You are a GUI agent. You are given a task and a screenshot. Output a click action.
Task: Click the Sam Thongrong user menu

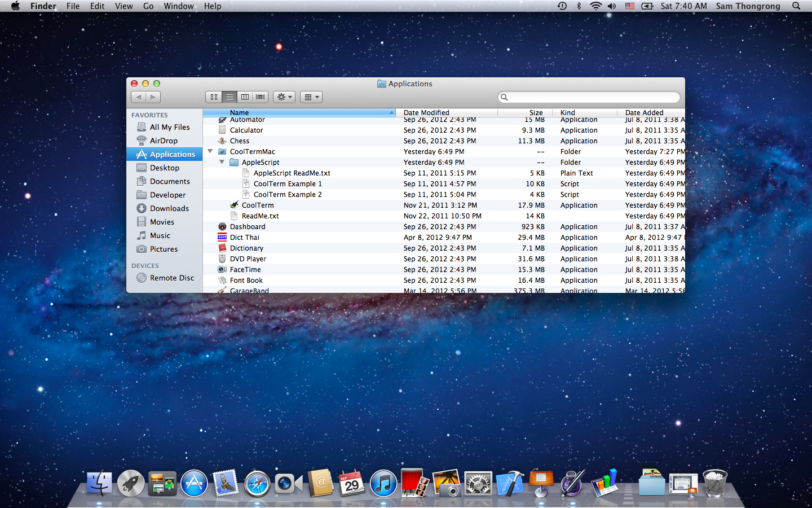pyautogui.click(x=748, y=6)
